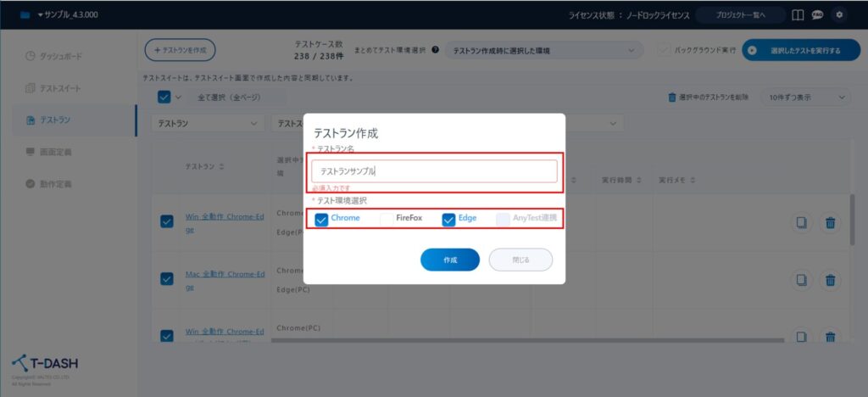Viewport: 868px width, 397px height.
Task: Click the help icon beside まとめてテスト環境選択
Action: (x=435, y=50)
